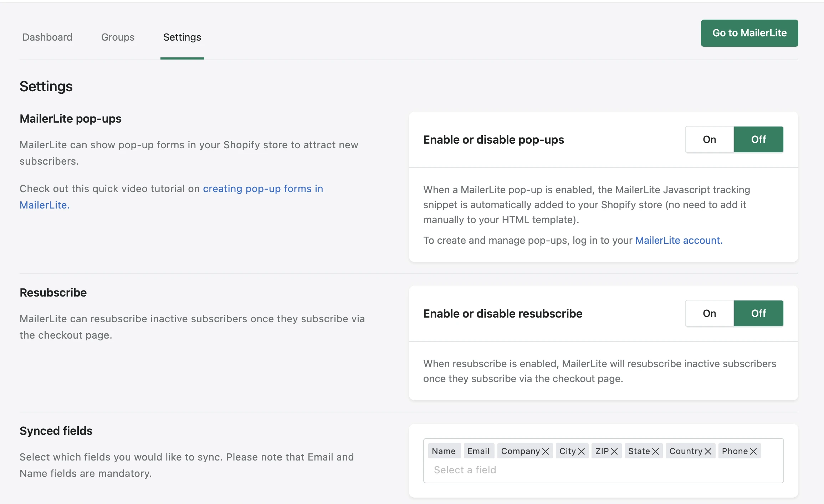Switch to the Dashboard tab
This screenshot has width=824, height=504.
(47, 37)
